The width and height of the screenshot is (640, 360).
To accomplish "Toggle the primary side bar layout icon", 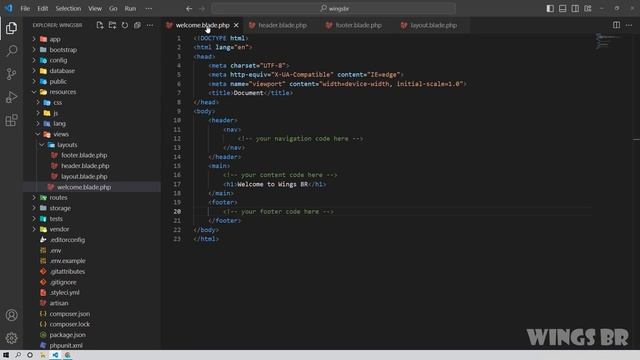I will 550,9.
